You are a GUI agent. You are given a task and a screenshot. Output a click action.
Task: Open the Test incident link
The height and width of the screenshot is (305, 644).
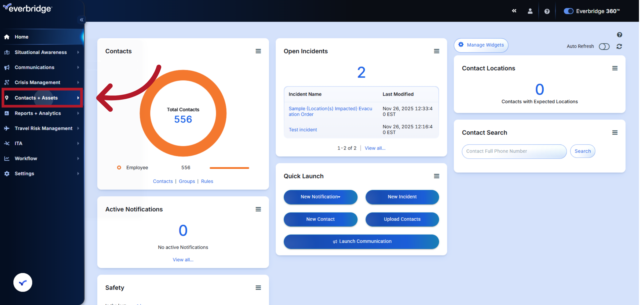click(303, 129)
